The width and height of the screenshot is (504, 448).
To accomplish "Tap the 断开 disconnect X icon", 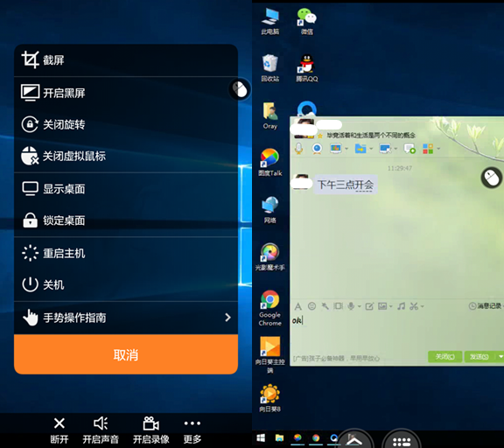I will 59,423.
